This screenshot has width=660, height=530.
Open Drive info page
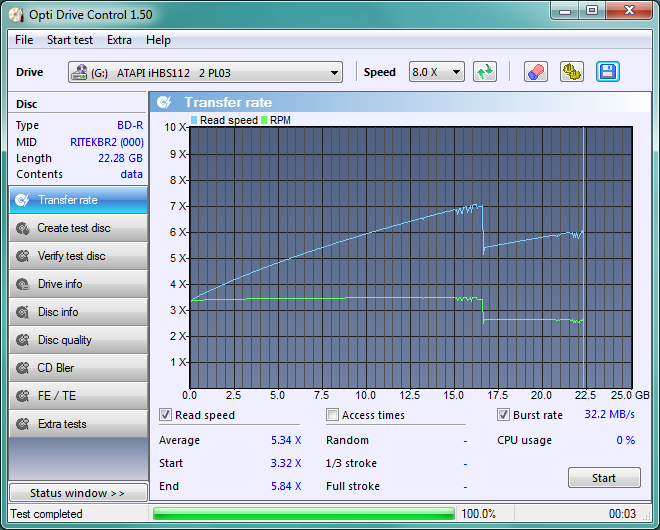[78, 284]
